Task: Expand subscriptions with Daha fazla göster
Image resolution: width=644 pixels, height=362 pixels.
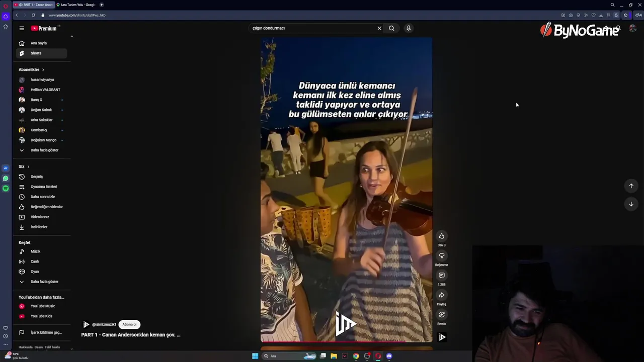Action: point(41,150)
